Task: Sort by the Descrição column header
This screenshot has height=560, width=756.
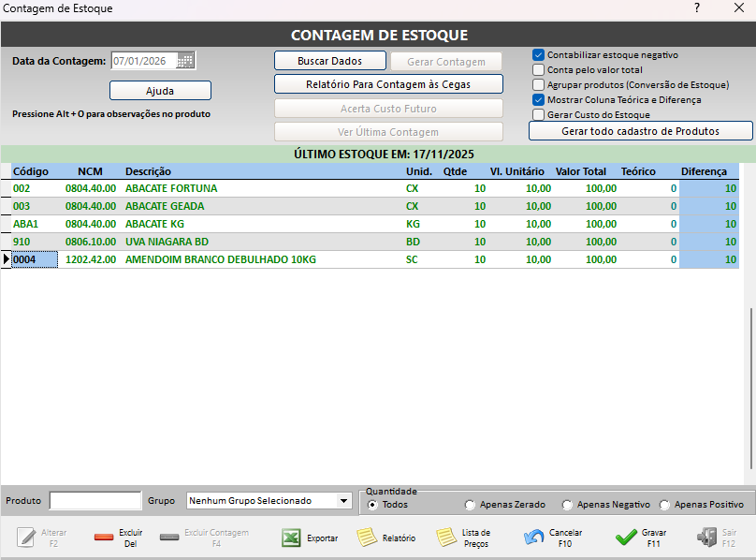Action: tap(148, 171)
